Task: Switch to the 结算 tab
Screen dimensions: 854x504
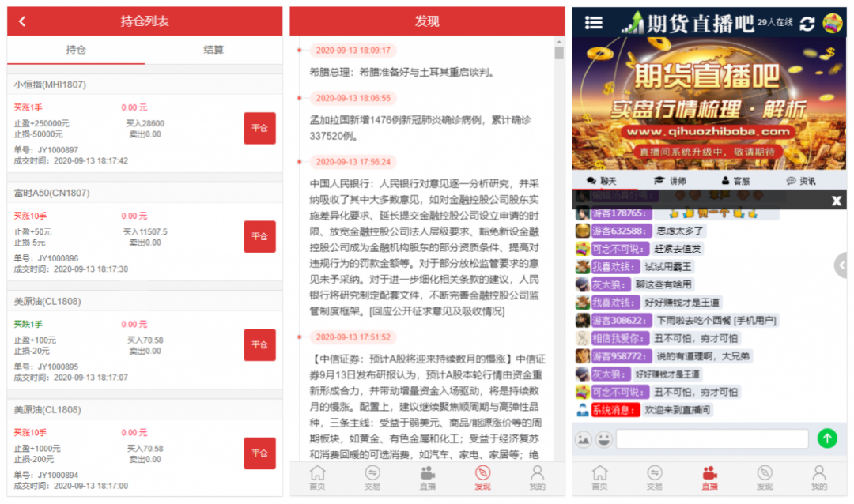Action: pos(213,50)
